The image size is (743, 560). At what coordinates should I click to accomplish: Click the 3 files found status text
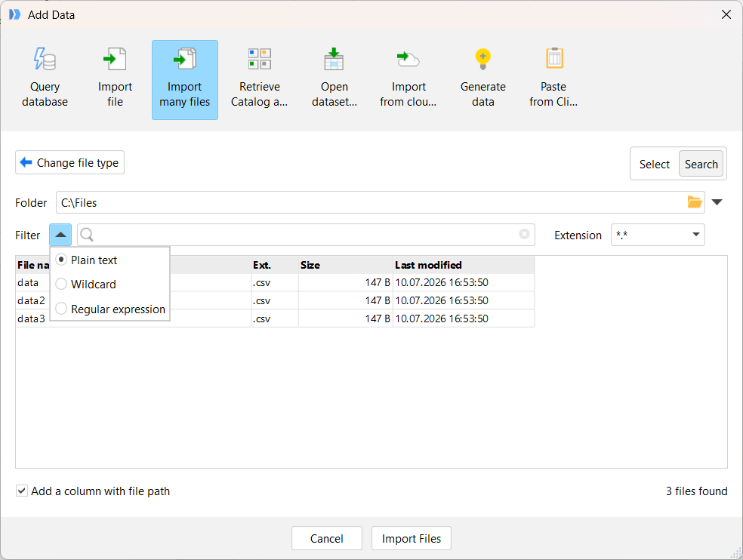pyautogui.click(x=696, y=491)
